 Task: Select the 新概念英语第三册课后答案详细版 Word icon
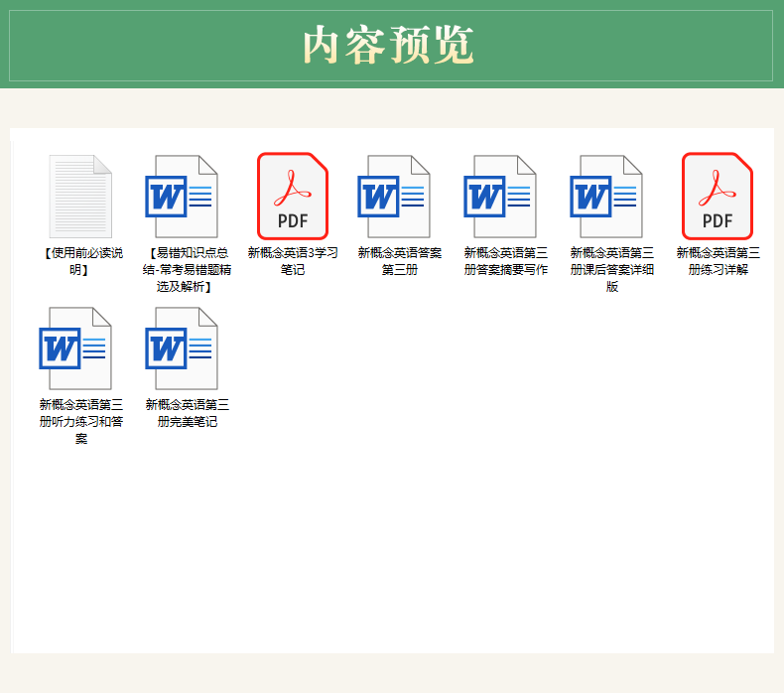click(x=606, y=197)
